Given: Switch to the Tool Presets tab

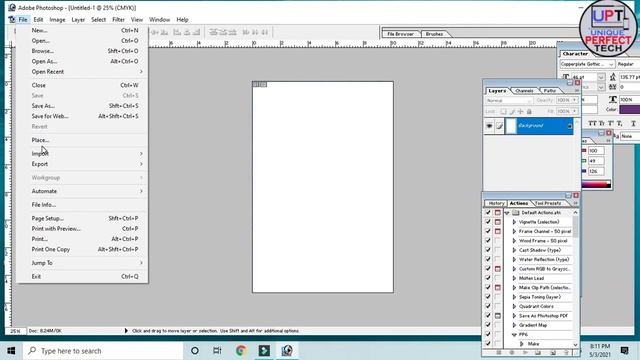Looking at the screenshot, I should pyautogui.click(x=548, y=203).
